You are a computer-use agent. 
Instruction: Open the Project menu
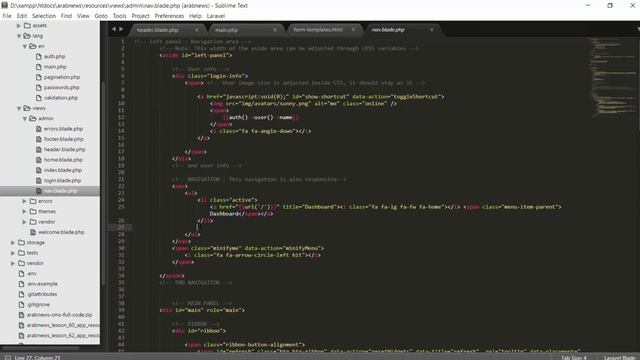coord(140,16)
